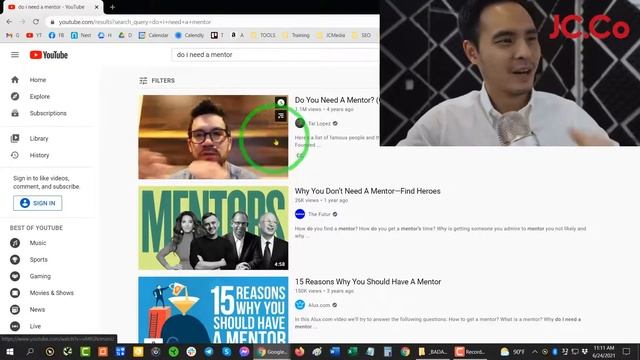The height and width of the screenshot is (360, 640).
Task: Open Library in the sidebar
Action: pos(39,139)
